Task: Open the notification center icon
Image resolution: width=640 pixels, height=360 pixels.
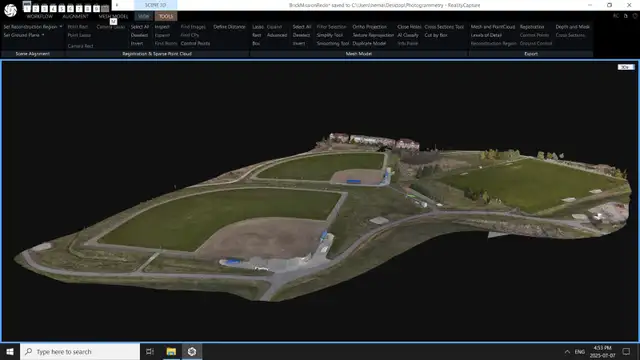Action: coord(626,351)
